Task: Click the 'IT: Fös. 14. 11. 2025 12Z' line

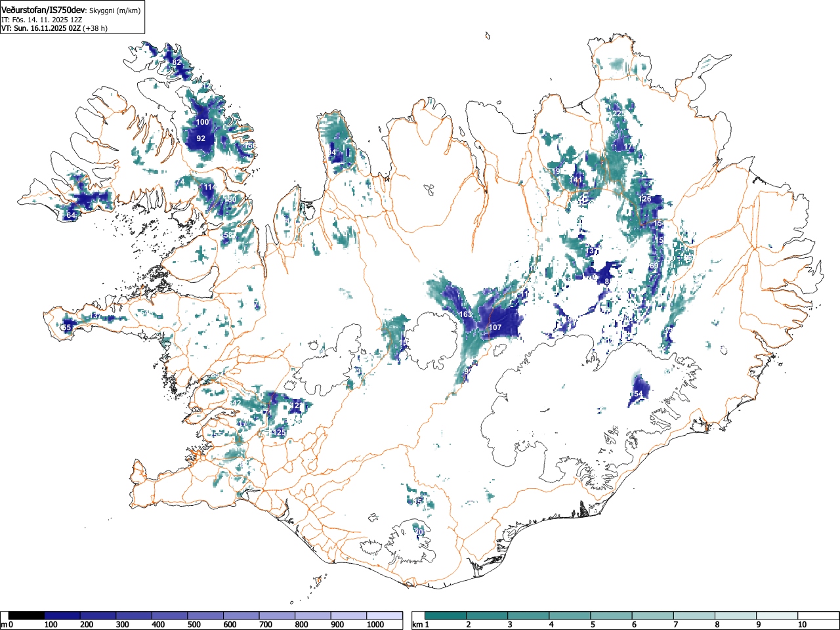Action: pyautogui.click(x=42, y=20)
